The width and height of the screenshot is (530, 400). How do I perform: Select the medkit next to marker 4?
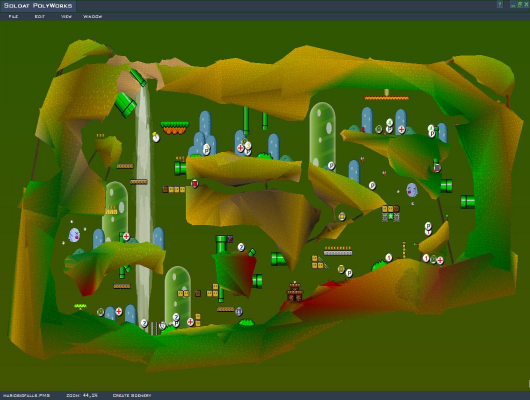coord(402,129)
